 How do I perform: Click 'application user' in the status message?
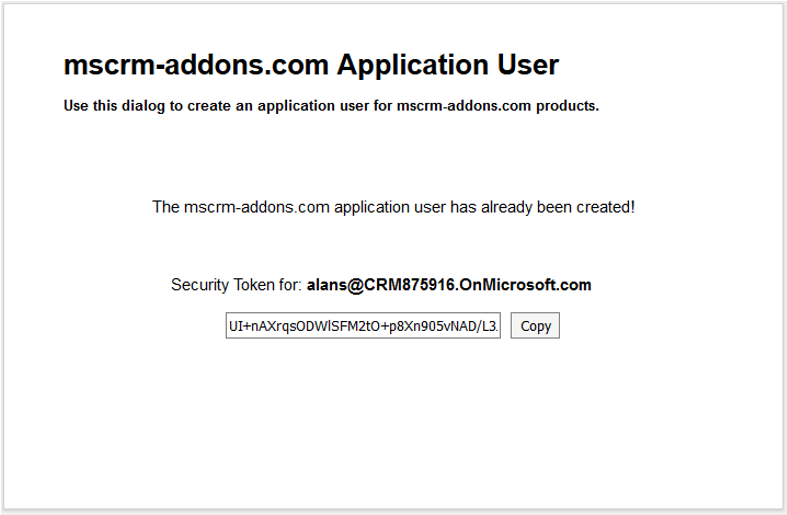click(x=389, y=207)
